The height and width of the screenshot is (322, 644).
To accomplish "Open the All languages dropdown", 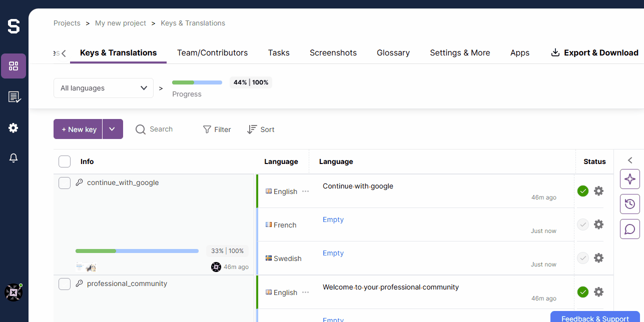I will (x=103, y=88).
